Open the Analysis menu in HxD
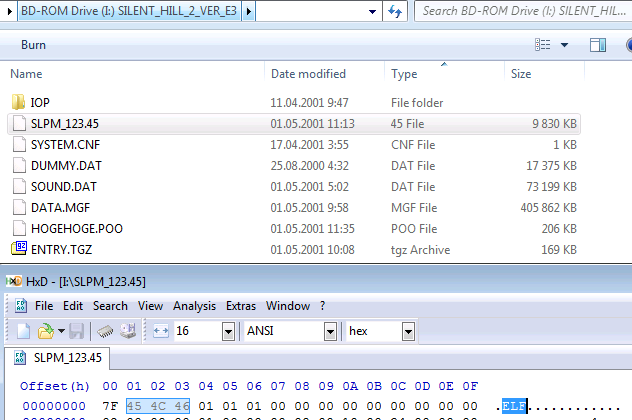 point(194,306)
